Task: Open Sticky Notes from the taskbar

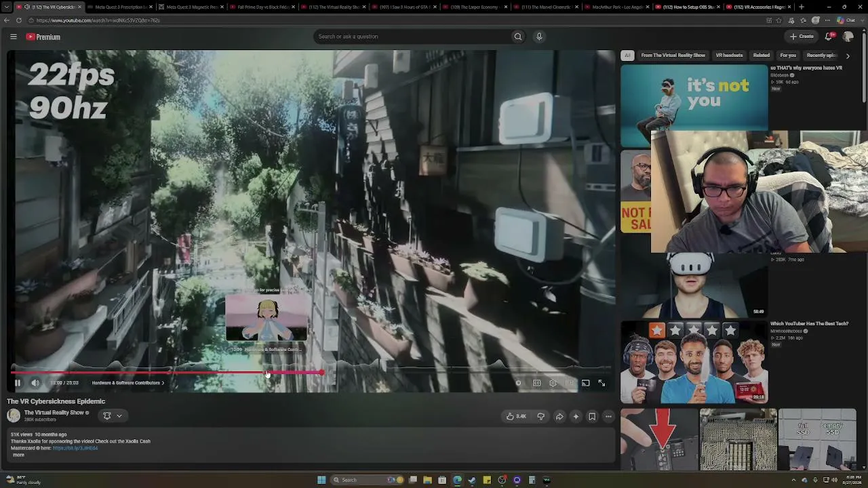Action: point(487,480)
